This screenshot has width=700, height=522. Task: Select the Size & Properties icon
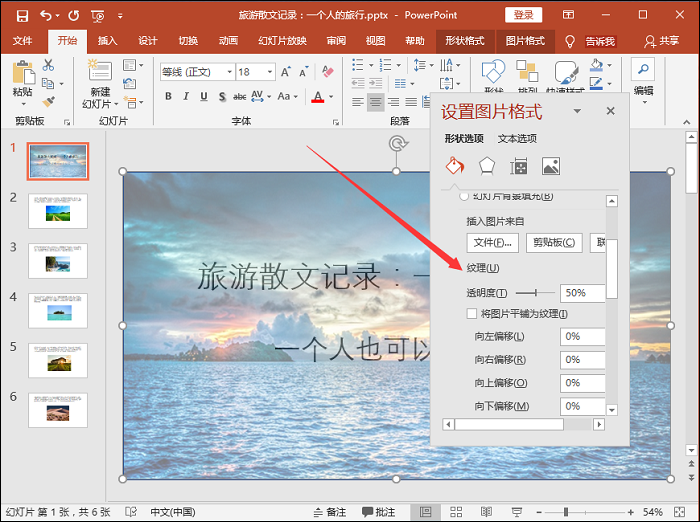(518, 166)
